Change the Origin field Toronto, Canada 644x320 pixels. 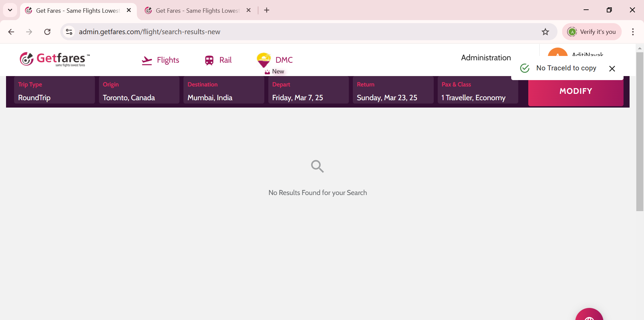(139, 91)
